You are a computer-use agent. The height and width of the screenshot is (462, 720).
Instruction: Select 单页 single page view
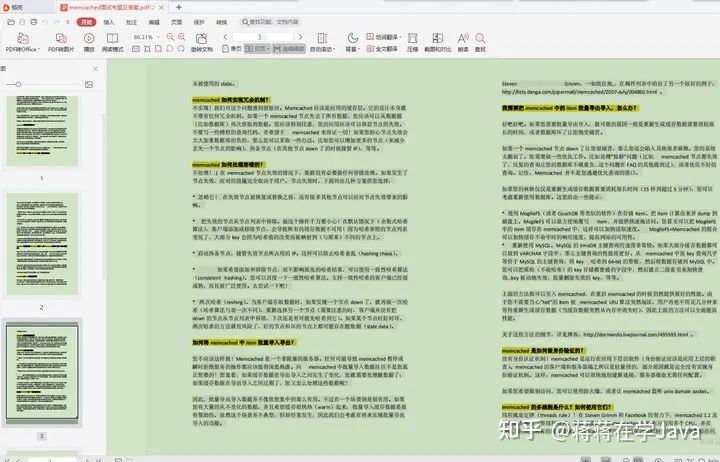click(232, 49)
